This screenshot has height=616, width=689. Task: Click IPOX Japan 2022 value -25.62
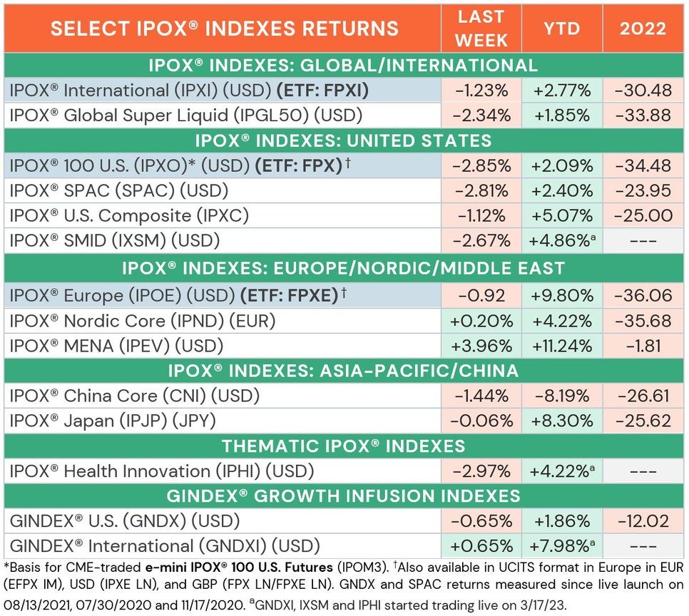643,421
